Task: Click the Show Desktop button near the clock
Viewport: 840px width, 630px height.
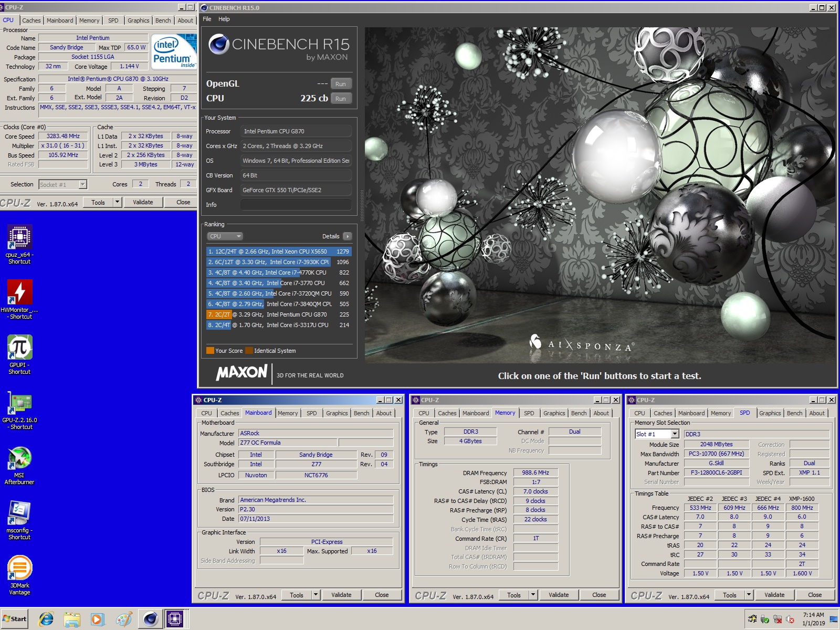Action: [x=834, y=619]
